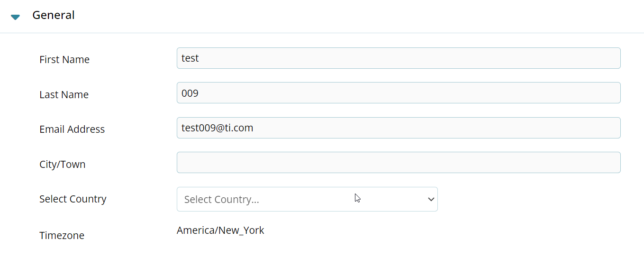Focus the First Name input field
Viewport: 644px width, 267px height.
[x=398, y=58]
